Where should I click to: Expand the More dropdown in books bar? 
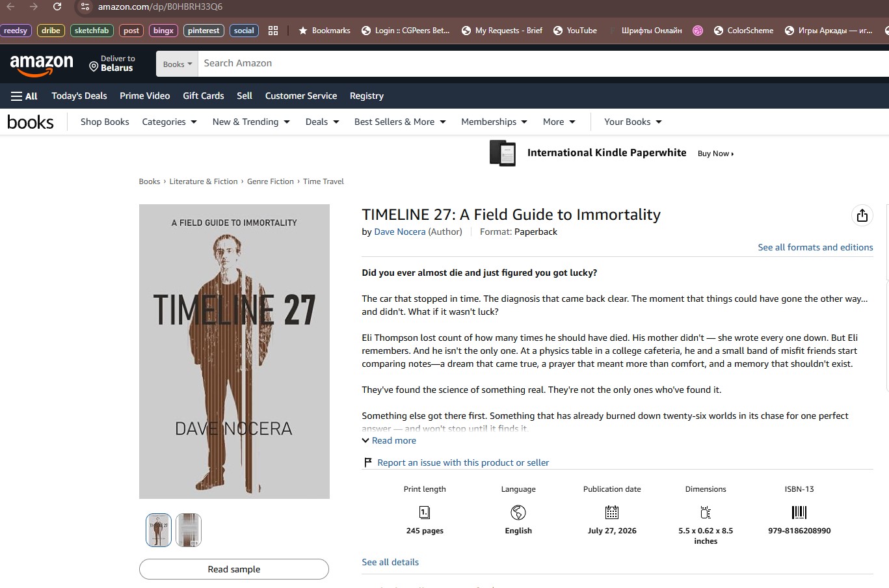tap(559, 122)
